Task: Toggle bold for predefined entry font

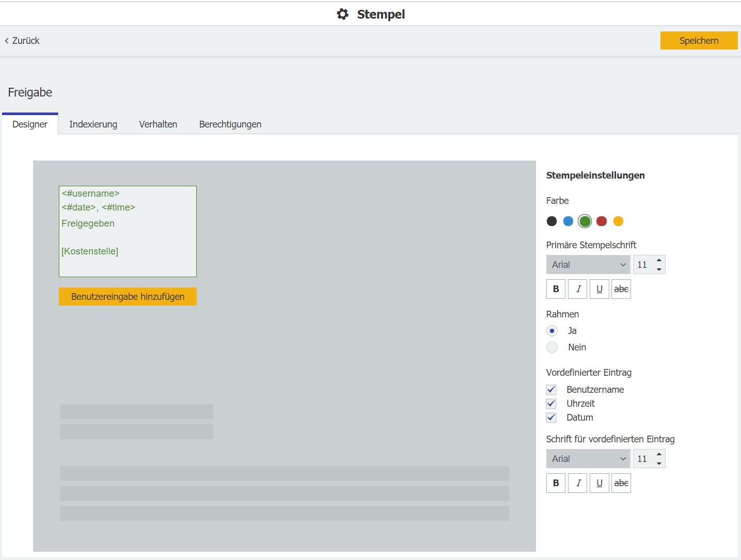Action: point(556,483)
